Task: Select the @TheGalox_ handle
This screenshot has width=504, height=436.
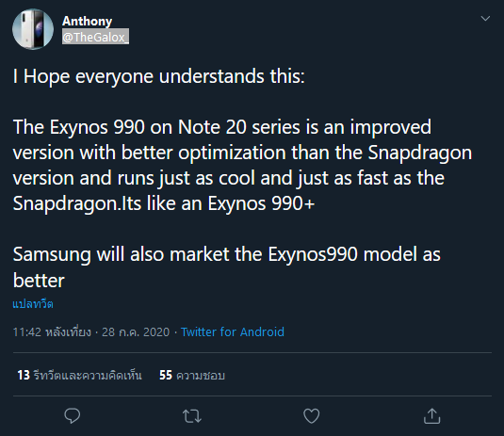Action: [x=95, y=37]
